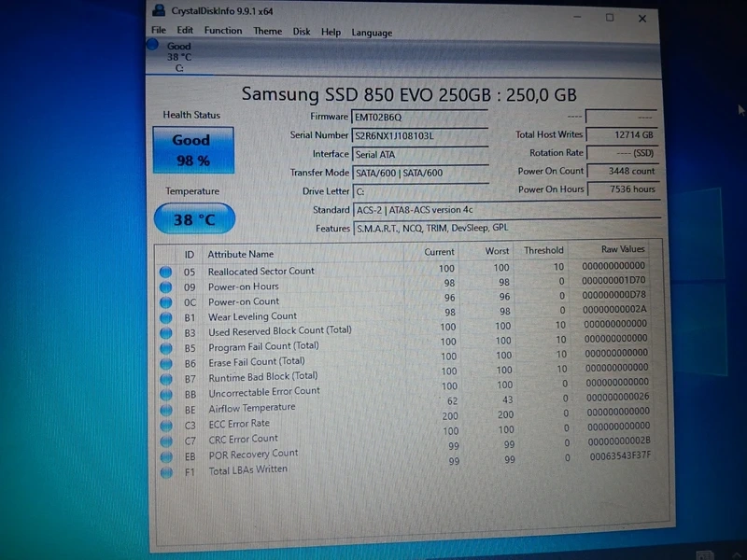This screenshot has width=747, height=560.
Task: Close the CrystalDiskInfo window
Action: point(642,18)
